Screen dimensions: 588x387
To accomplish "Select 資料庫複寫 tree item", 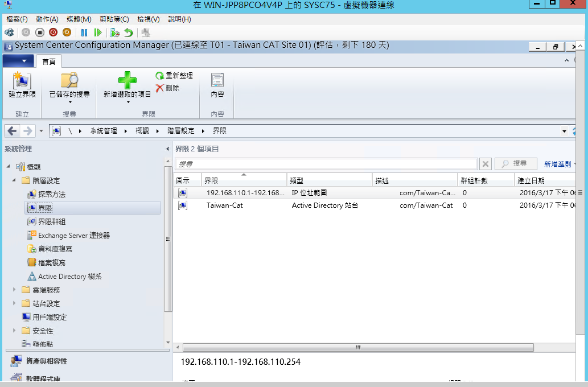I will [x=50, y=249].
